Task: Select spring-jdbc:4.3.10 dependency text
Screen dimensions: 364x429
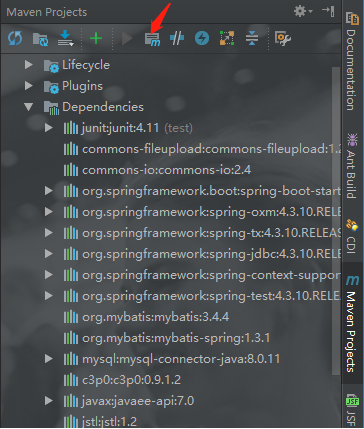Action: pyautogui.click(x=211, y=254)
